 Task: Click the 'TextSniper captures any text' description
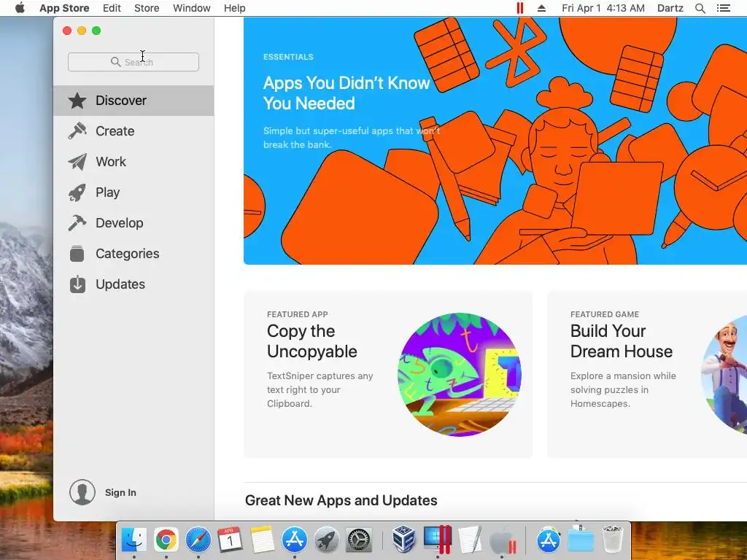(x=320, y=389)
